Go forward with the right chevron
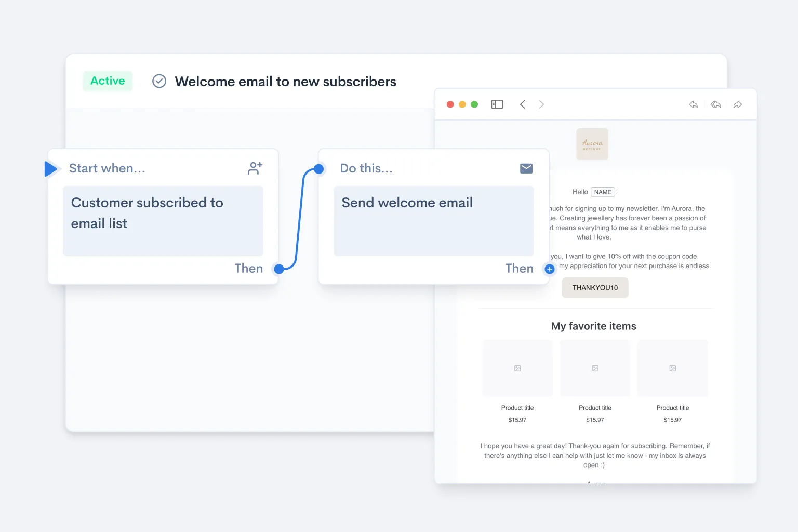The height and width of the screenshot is (532, 798). pyautogui.click(x=541, y=104)
